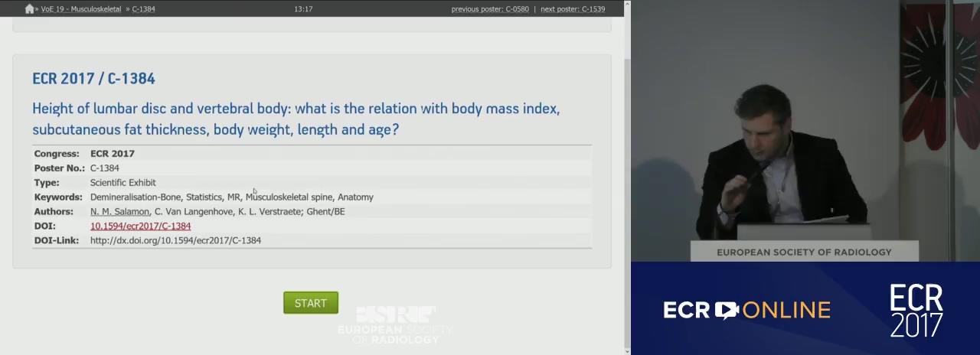This screenshot has height=355, width=980.
Task: Open the C-1384 breadcrumb link
Action: (143, 9)
